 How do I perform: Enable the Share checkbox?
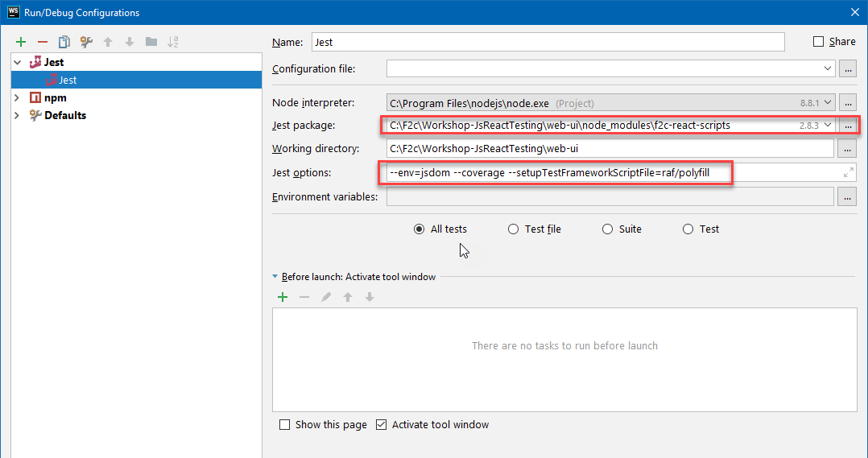click(818, 42)
